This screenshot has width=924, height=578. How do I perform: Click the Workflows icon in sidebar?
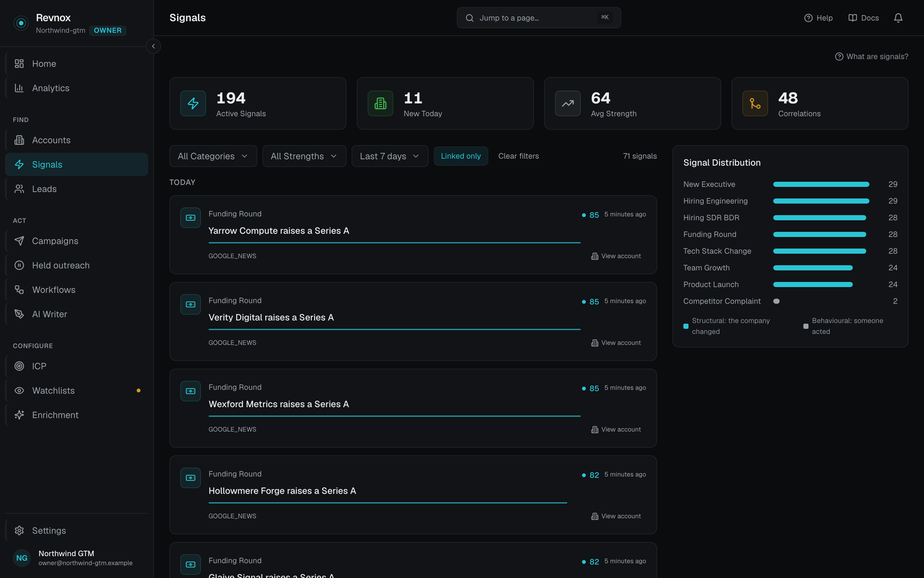tap(19, 290)
